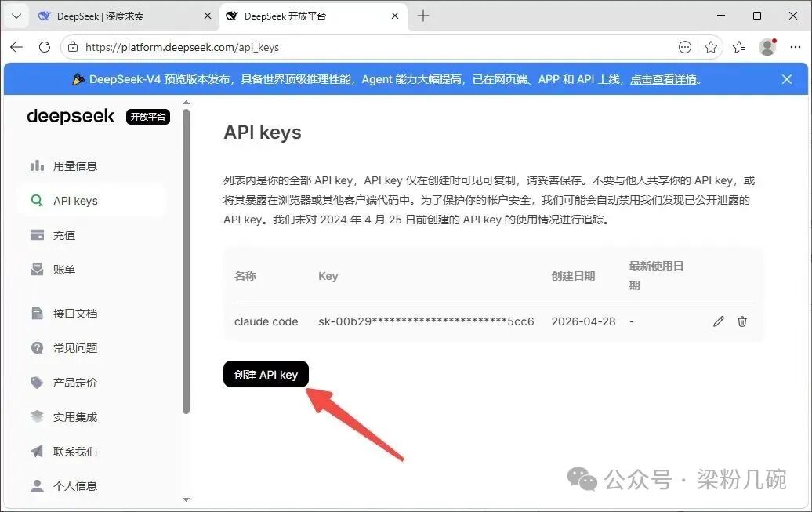Dismiss the DeepSeek-V4 announcement banner
Image resolution: width=812 pixels, height=512 pixels.
(787, 79)
